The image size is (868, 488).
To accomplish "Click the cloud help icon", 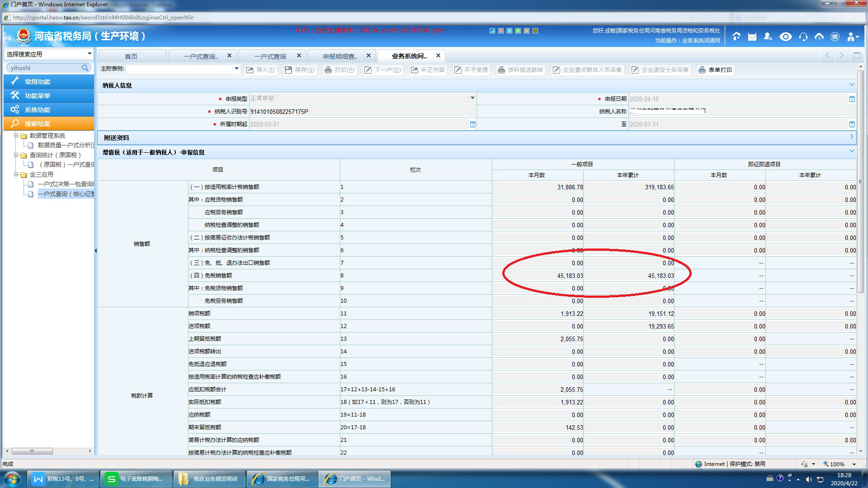I will (x=819, y=37).
